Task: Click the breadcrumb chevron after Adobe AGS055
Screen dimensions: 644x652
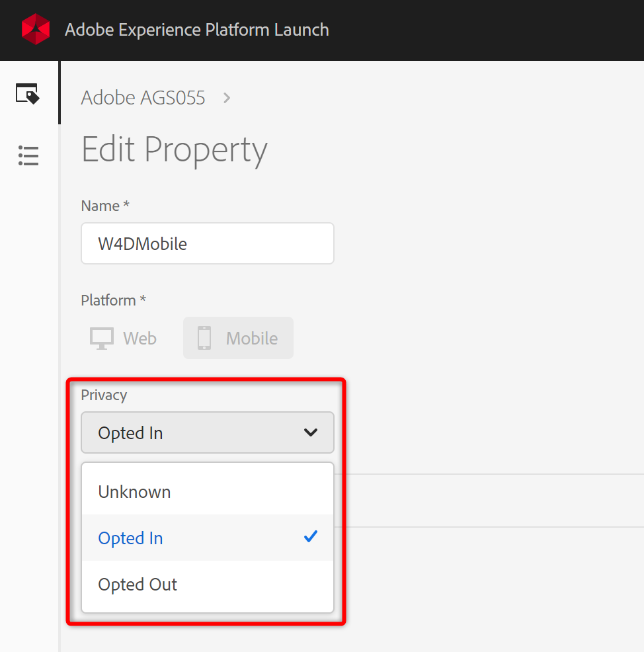Action: 227,98
